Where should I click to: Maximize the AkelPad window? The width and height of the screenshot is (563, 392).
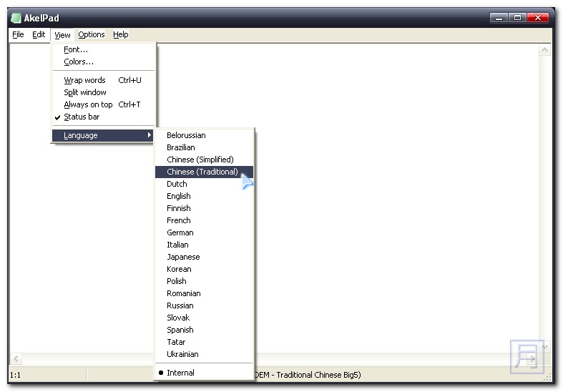(518, 17)
